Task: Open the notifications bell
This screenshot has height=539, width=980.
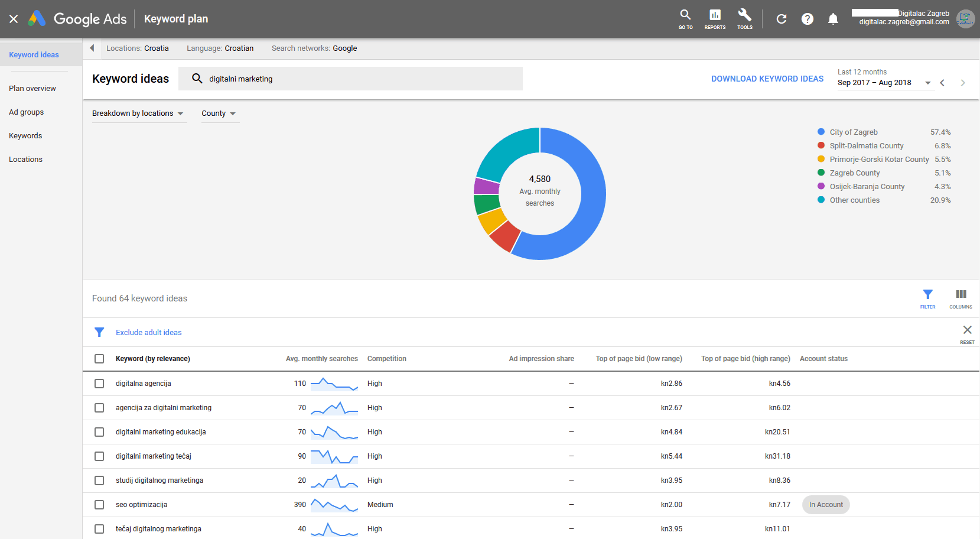Action: click(833, 19)
